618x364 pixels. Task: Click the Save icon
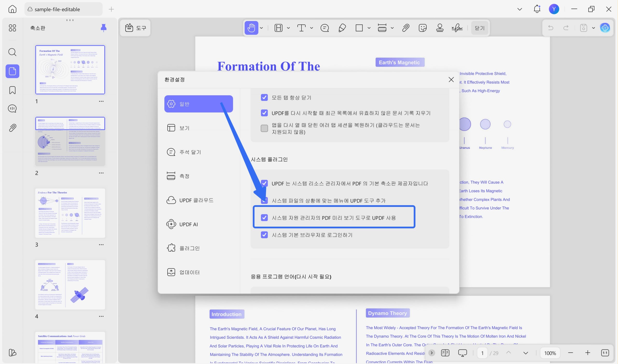583,28
